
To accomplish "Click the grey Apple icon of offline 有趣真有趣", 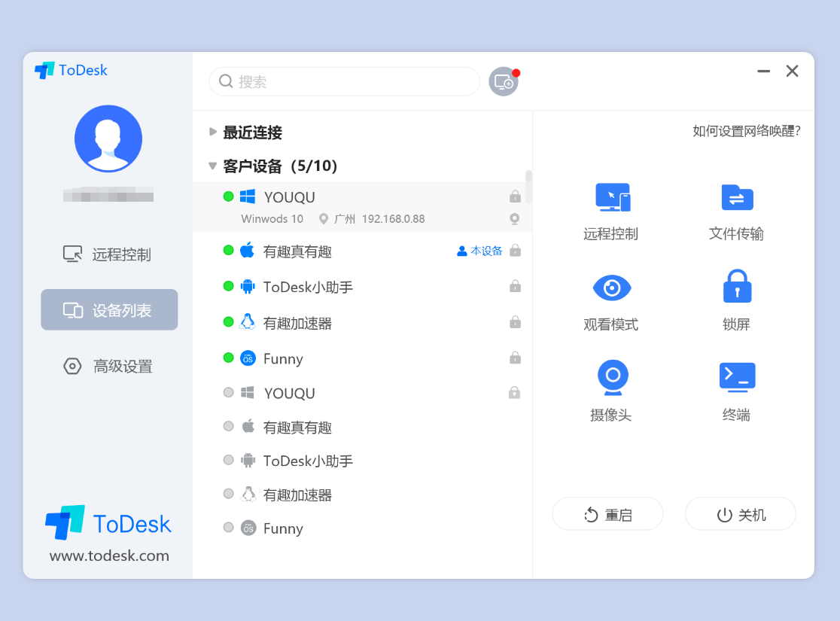I will (x=248, y=427).
